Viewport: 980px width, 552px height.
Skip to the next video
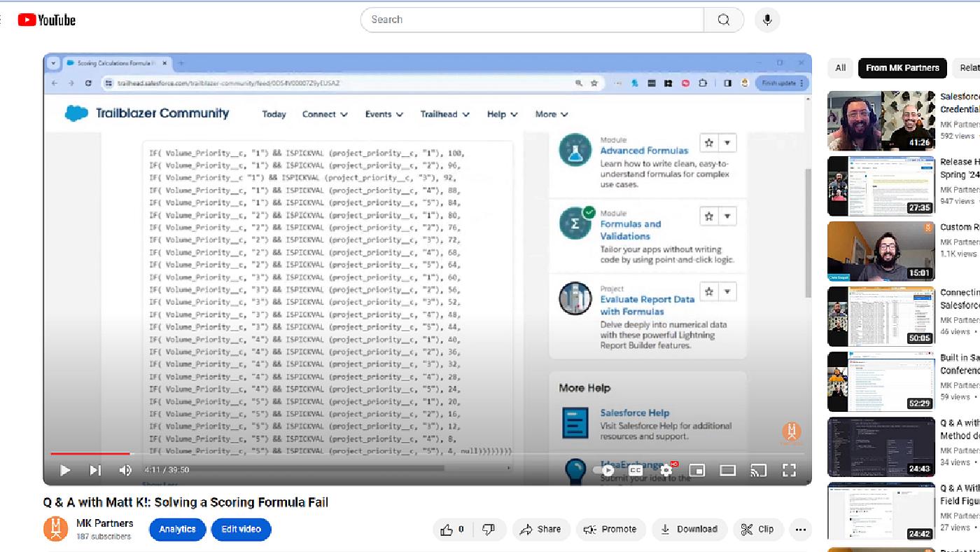point(95,470)
